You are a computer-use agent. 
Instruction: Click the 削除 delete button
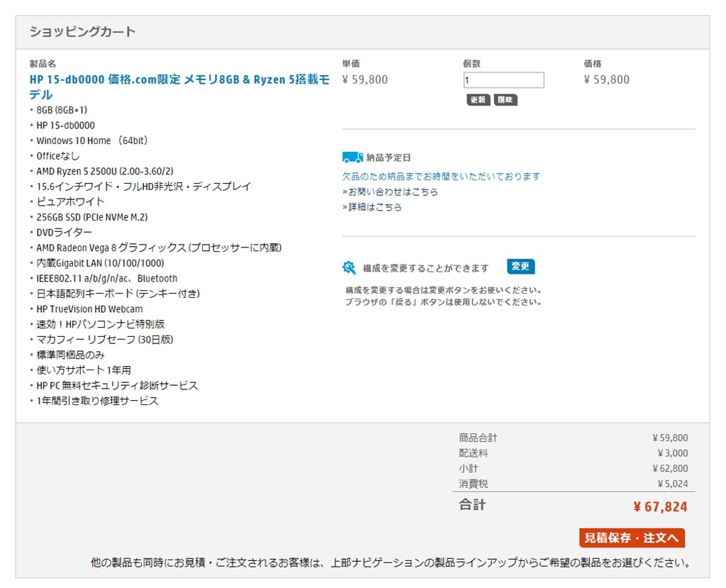(x=505, y=99)
